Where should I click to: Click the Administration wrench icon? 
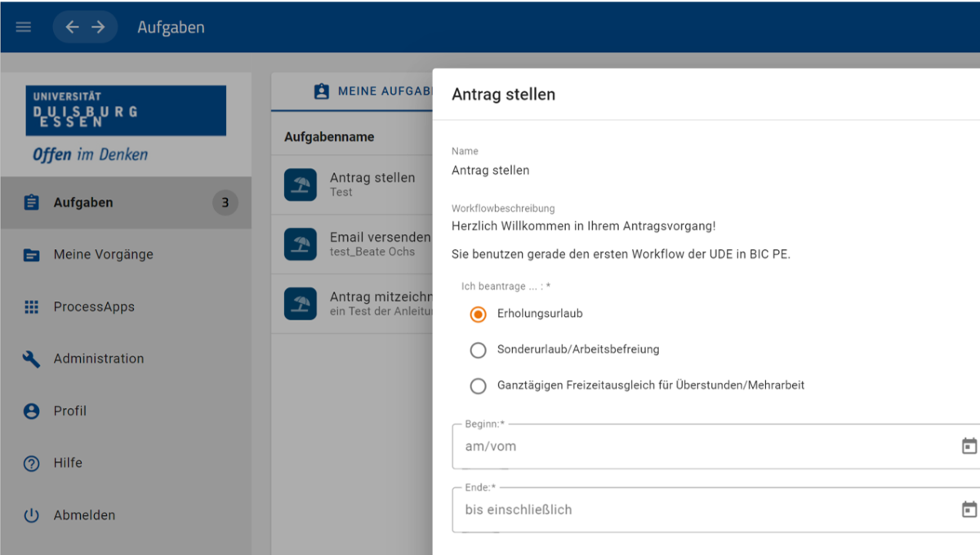(32, 359)
